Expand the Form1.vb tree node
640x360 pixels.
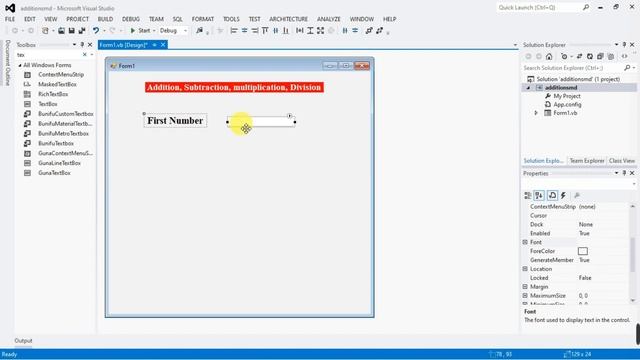pos(536,113)
